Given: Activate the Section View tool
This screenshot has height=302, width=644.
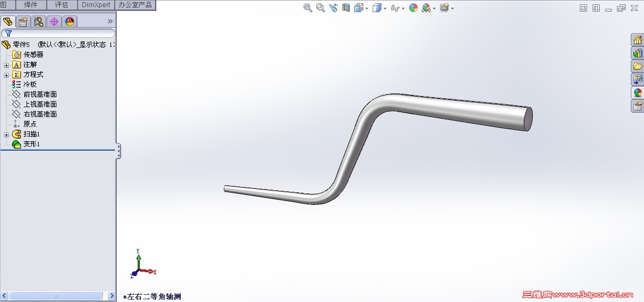Looking at the screenshot, I should point(346,8).
